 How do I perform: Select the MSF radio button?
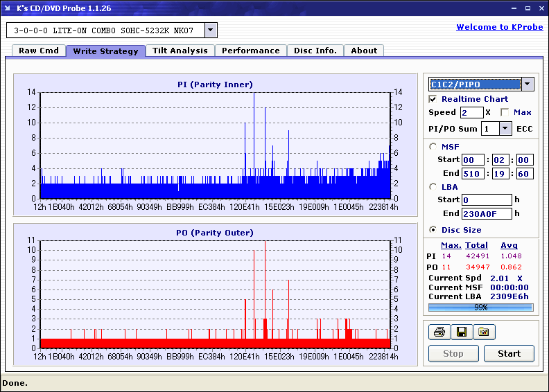pos(433,146)
